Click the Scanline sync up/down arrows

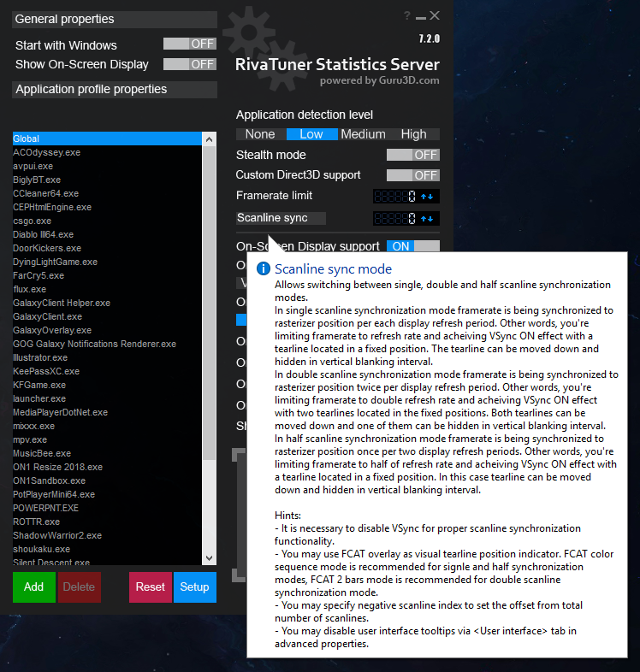430,219
